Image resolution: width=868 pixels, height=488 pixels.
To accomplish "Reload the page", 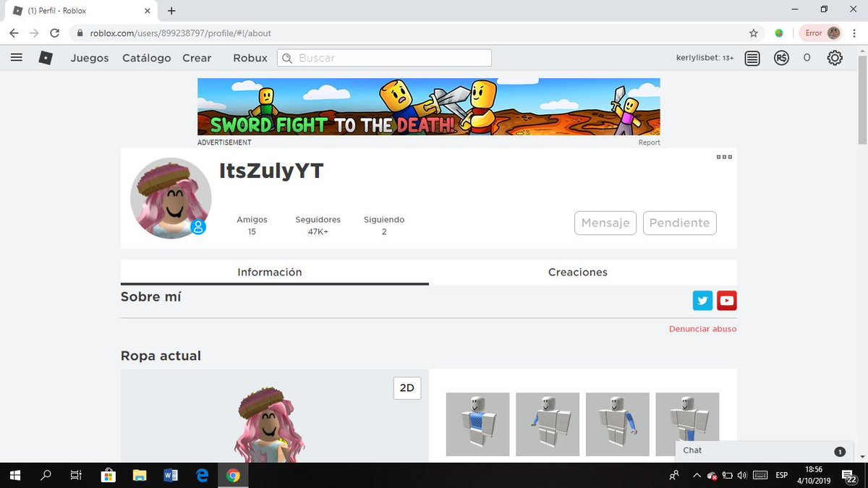I will [x=54, y=33].
